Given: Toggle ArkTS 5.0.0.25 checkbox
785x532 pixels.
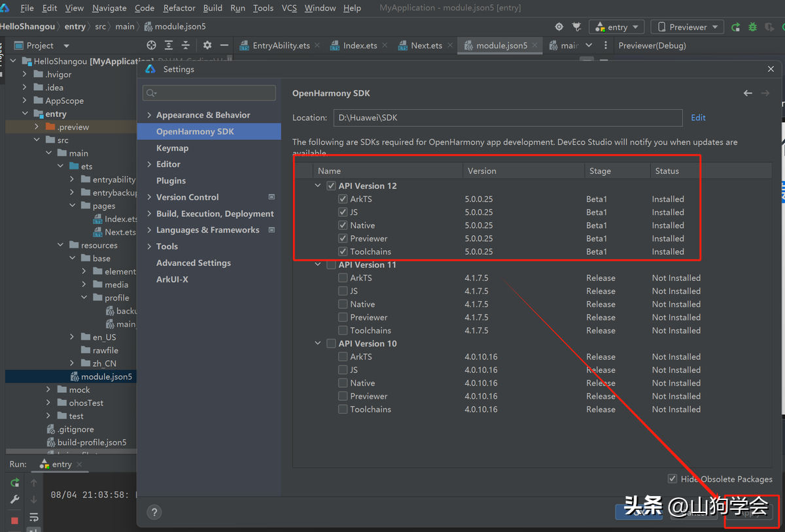Looking at the screenshot, I should (343, 199).
